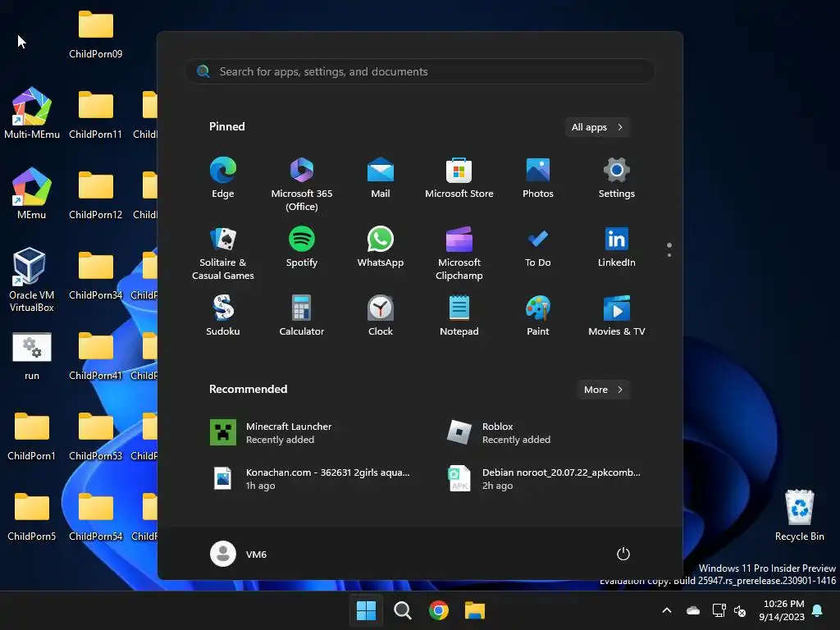Open File Explorer from the taskbar

tap(475, 610)
